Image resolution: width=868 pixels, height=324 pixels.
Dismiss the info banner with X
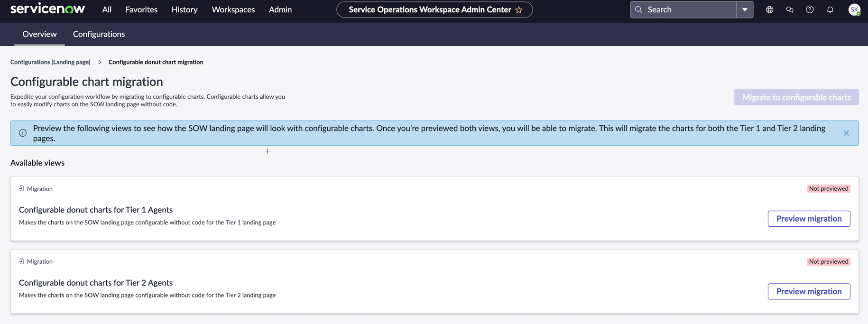click(x=846, y=133)
